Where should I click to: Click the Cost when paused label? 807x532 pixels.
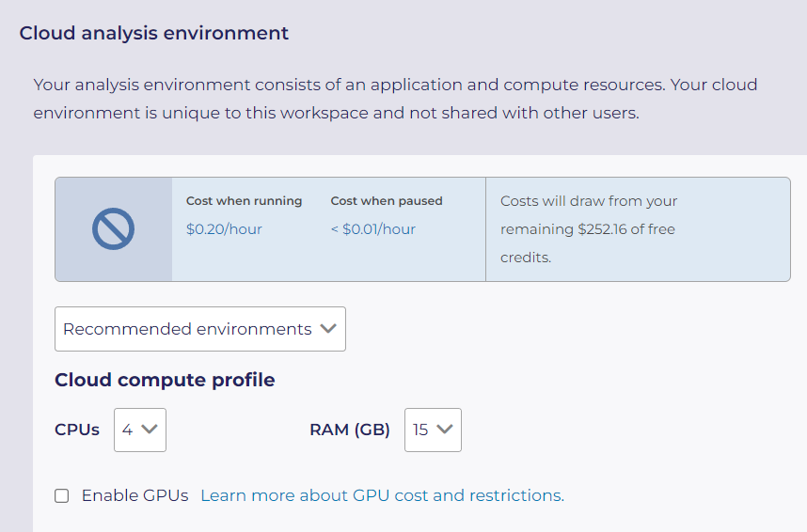click(x=387, y=200)
